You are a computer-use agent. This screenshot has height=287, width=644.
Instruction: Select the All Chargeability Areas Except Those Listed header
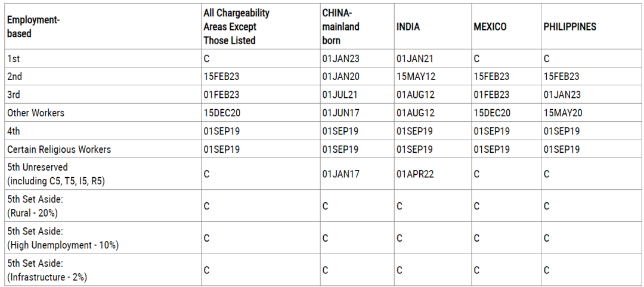(237, 27)
